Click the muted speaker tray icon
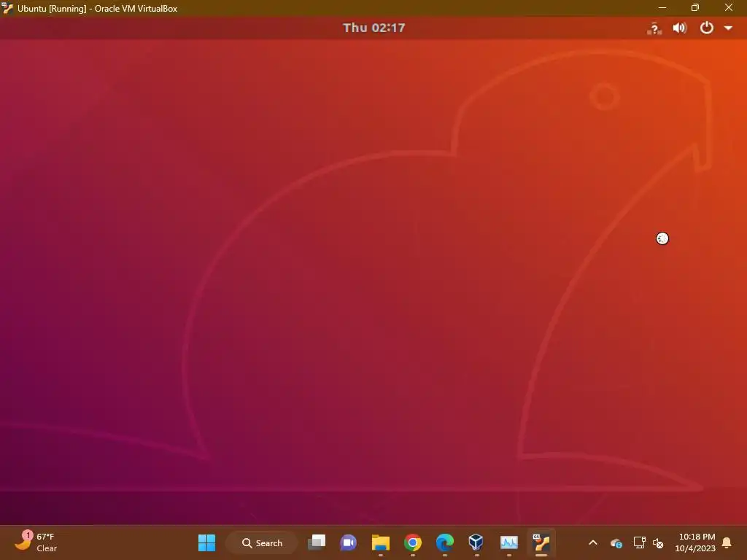747x560 pixels. 658,542
